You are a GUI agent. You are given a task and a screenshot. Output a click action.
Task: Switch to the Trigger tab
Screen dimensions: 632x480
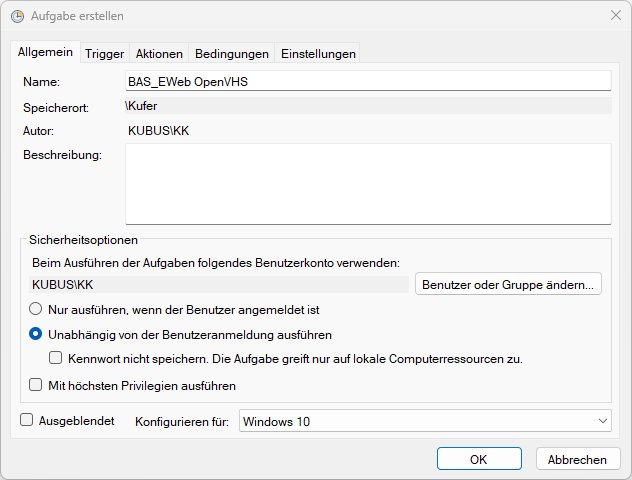104,54
